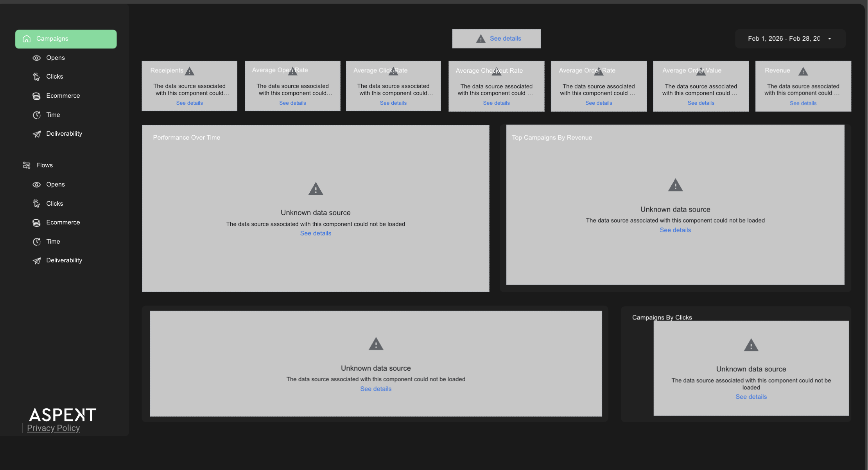Image resolution: width=868 pixels, height=470 pixels.
Task: Click warning triangle in Performance Over Time
Action: click(316, 189)
